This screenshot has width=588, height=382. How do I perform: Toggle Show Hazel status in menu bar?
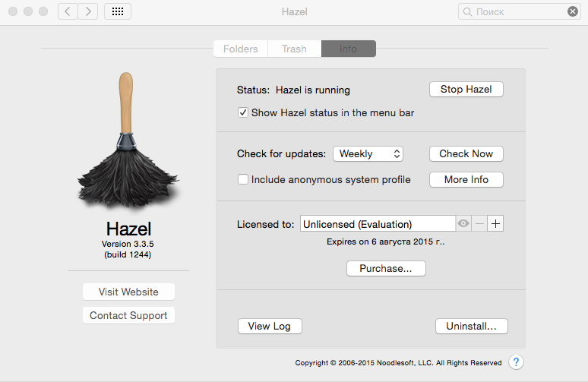click(x=243, y=112)
